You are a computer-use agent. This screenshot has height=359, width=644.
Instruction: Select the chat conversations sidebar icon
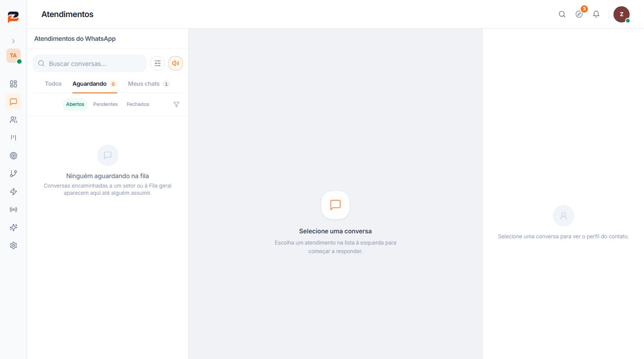point(13,102)
